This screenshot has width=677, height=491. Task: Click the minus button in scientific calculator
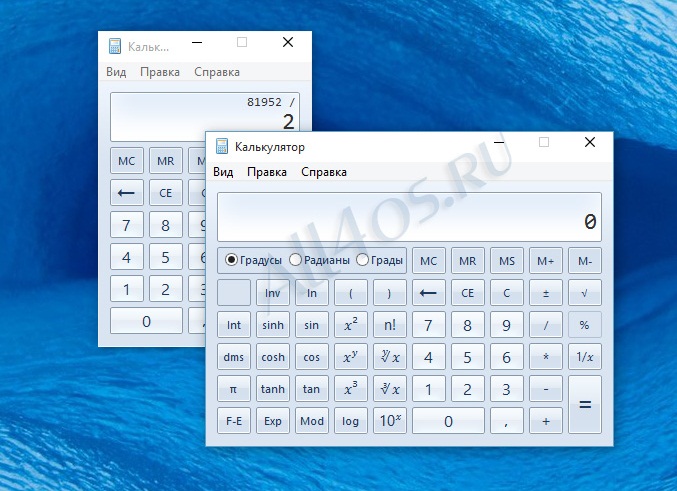point(546,389)
